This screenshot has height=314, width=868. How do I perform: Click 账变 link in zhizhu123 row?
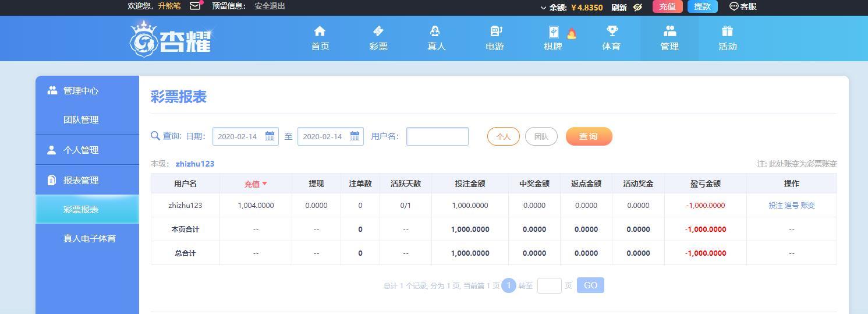(x=808, y=205)
